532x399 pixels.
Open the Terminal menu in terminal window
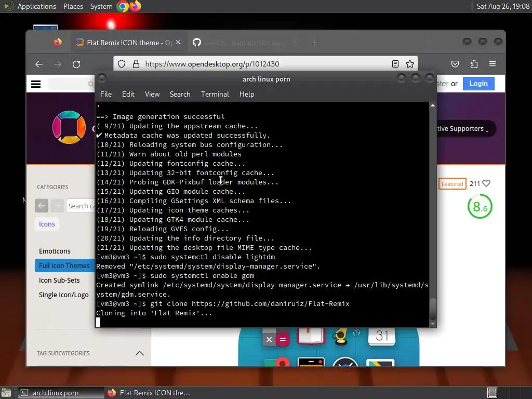click(x=215, y=95)
